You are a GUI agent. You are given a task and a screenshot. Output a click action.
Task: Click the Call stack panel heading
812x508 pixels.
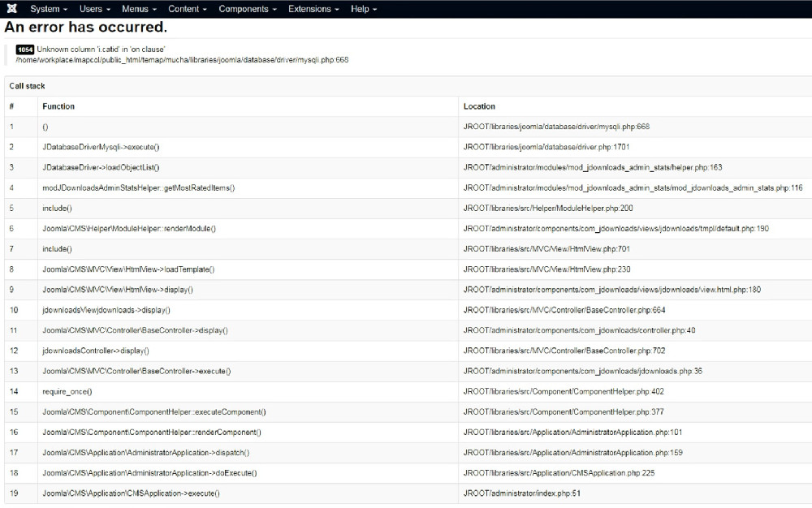27,86
